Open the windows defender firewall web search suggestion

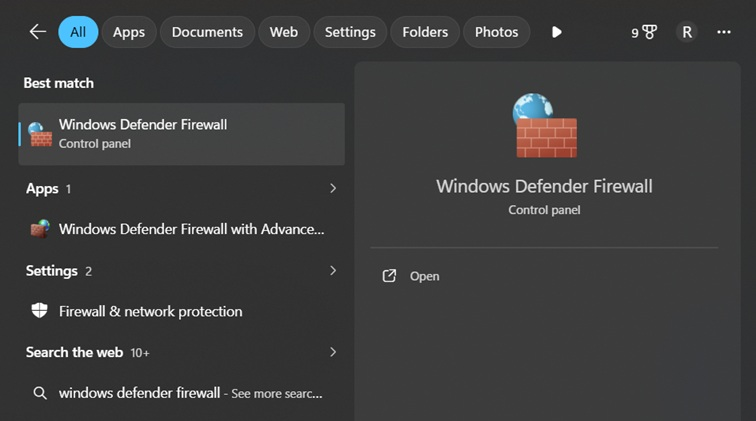[181, 393]
